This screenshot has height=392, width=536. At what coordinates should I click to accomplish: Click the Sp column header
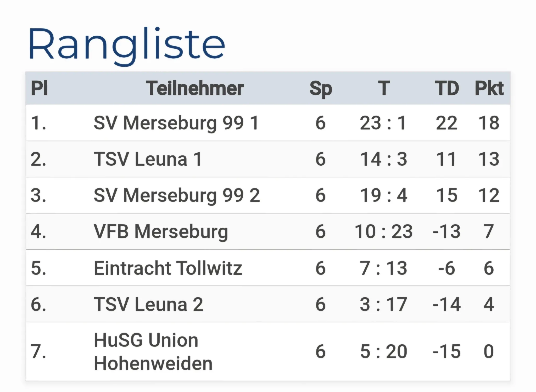click(x=321, y=88)
